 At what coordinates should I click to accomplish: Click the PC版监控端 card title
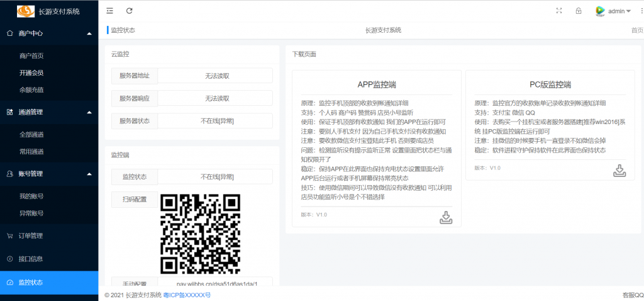(x=550, y=85)
